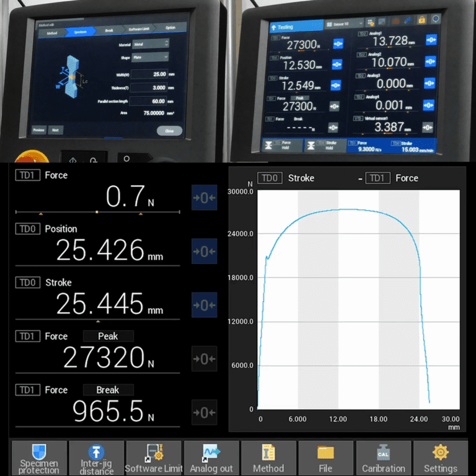Open the Software Limit tab in Method edit

tap(139, 29)
